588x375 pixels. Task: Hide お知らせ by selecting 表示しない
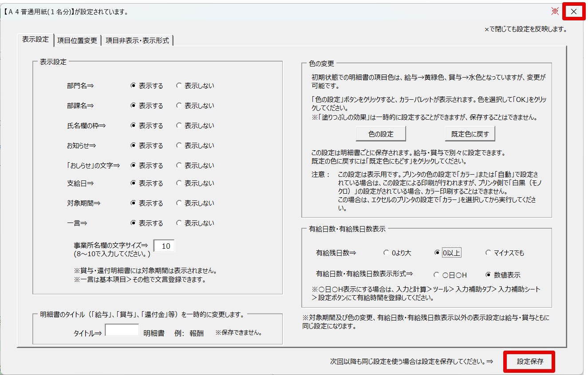[179, 146]
